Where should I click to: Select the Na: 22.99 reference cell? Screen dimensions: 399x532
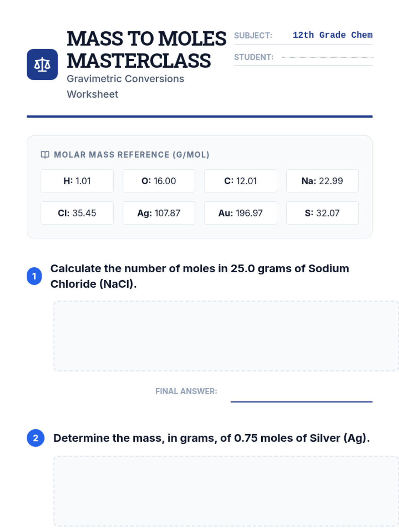coord(322,181)
